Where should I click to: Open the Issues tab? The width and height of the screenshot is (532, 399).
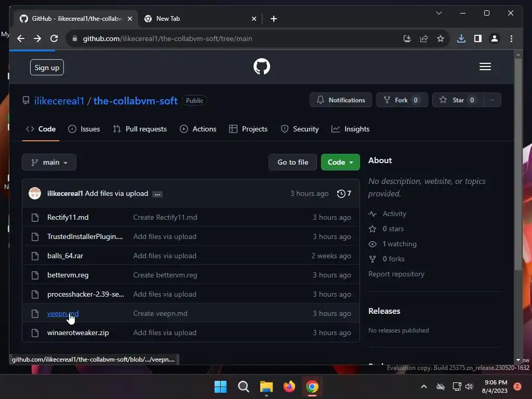coord(84,129)
